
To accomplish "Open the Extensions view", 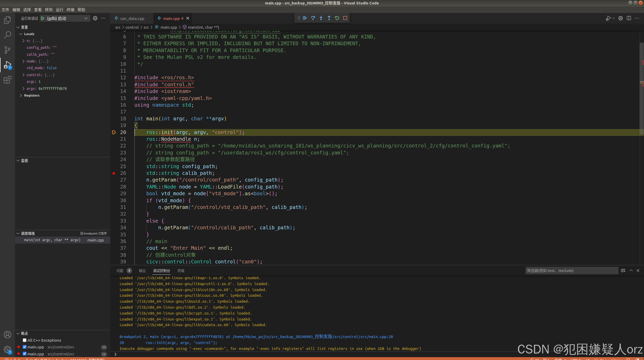I will 7,80.
